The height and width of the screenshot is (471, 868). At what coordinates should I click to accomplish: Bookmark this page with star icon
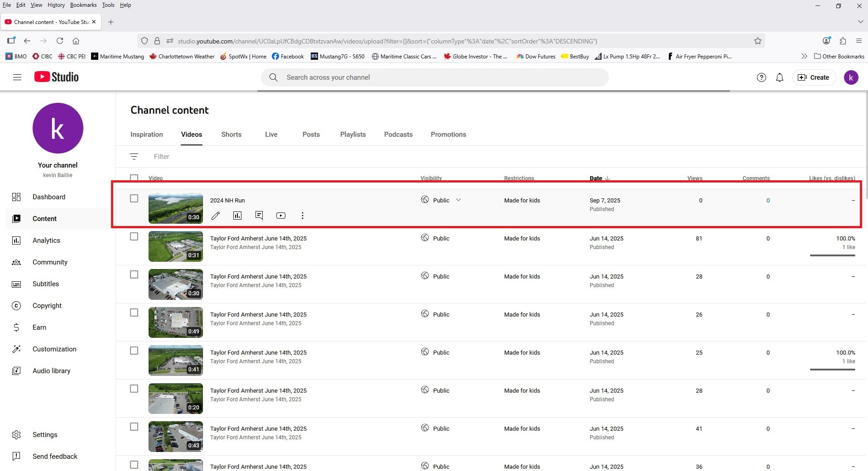(758, 41)
